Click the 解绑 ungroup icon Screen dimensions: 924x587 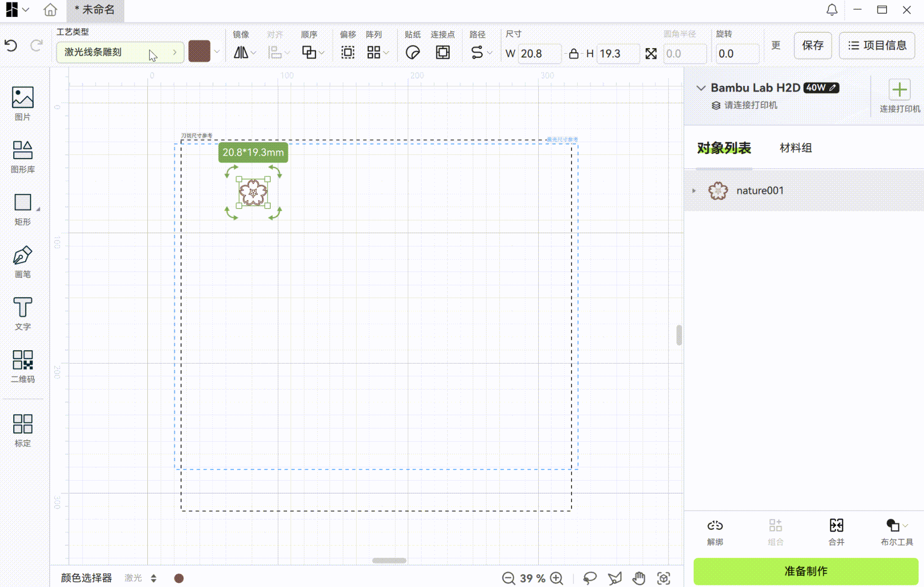click(715, 531)
